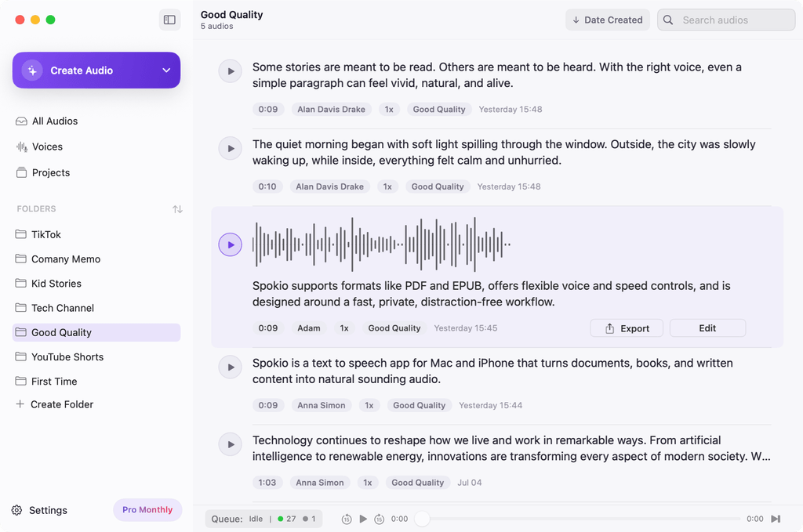Click the rewind 15 seconds icon
Image resolution: width=803 pixels, height=532 pixels.
pos(347,519)
